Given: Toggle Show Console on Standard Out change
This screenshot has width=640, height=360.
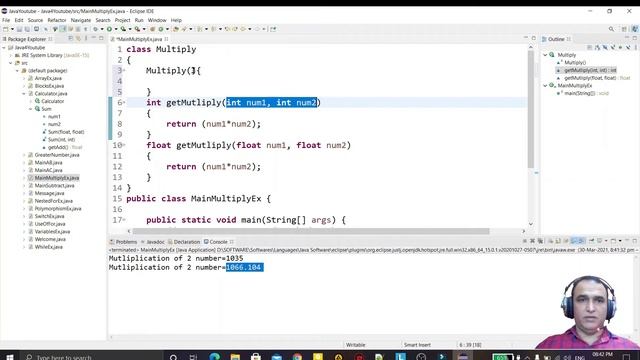Looking at the screenshot, I should point(574,241).
